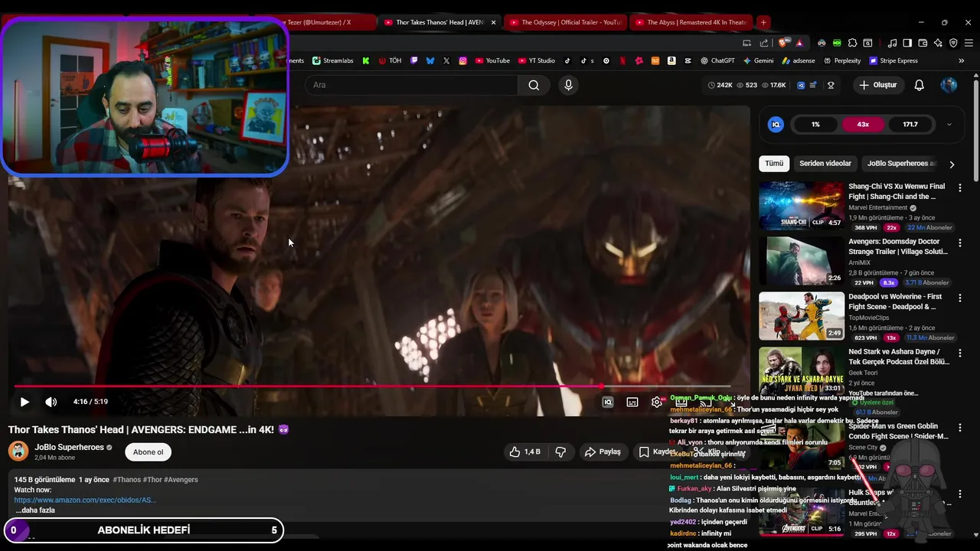Switch to Thor Takes Thanos' Head tab
This screenshot has width=980, height=551.
tap(438, 22)
